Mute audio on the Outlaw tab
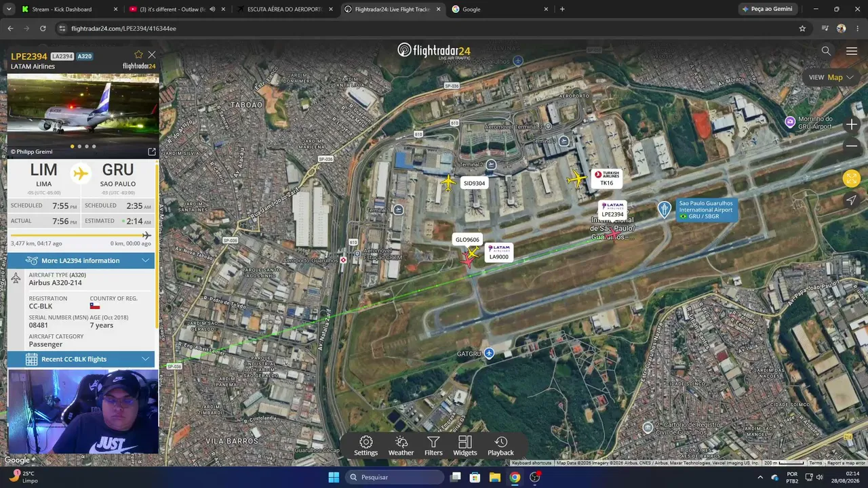This screenshot has height=488, width=868. [x=212, y=9]
